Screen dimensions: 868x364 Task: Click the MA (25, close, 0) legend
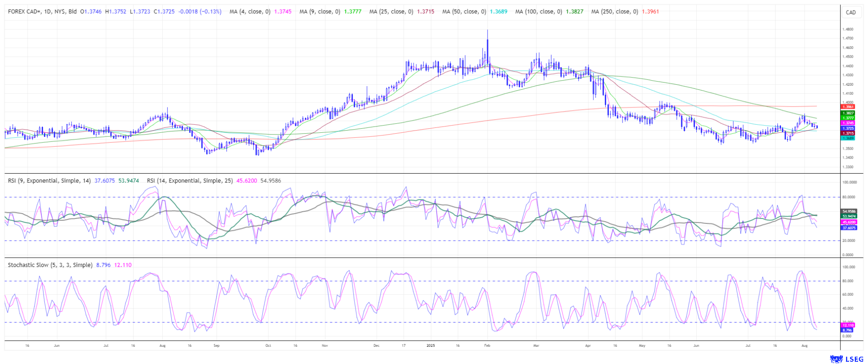pos(391,12)
